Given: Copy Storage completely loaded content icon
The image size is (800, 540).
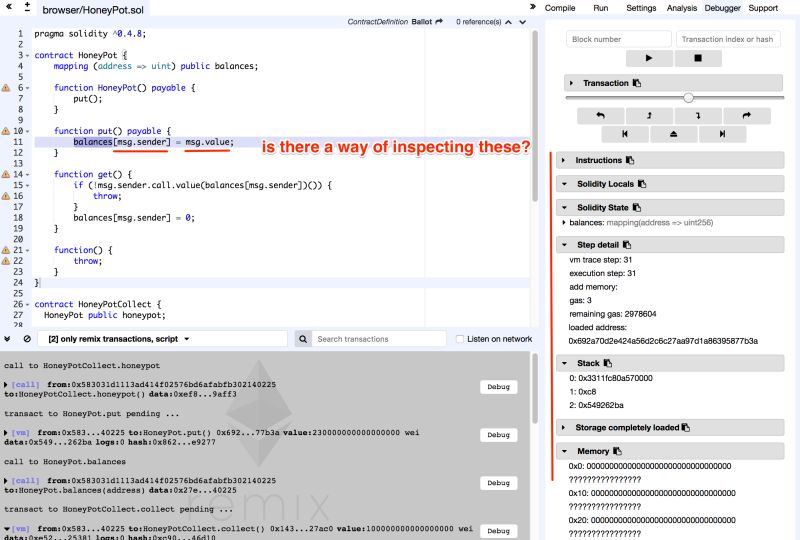Looking at the screenshot, I should click(x=686, y=427).
